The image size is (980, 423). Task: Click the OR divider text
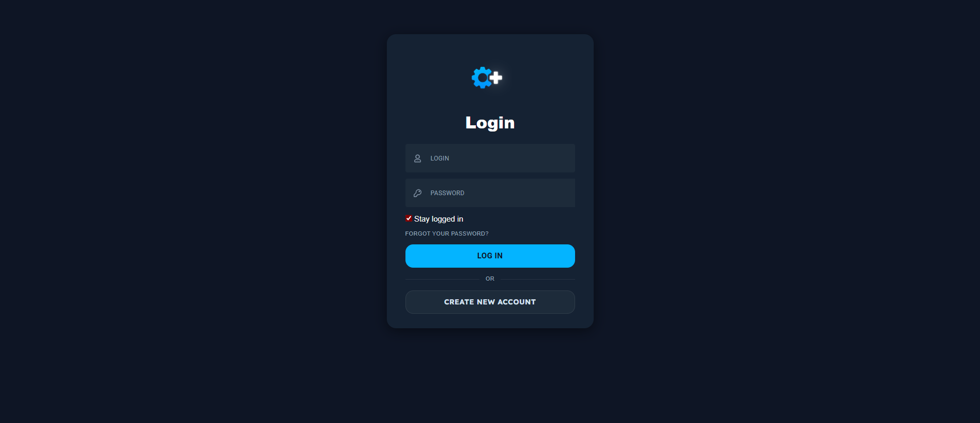(x=490, y=279)
